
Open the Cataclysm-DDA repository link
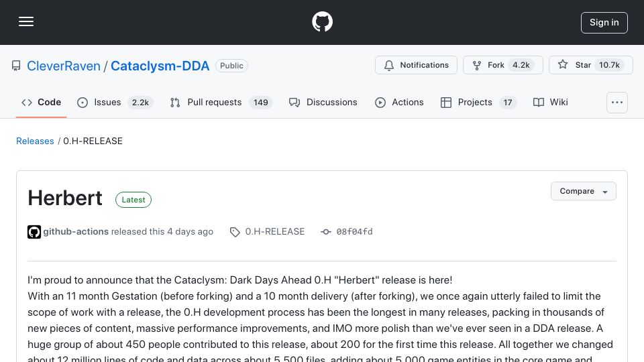point(160,66)
